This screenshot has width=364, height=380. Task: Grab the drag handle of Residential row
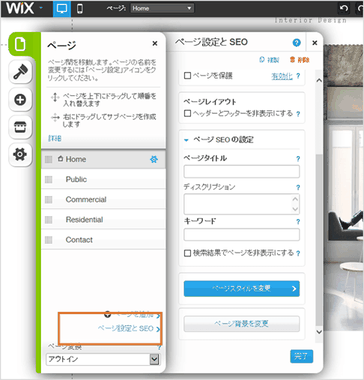[49, 220]
